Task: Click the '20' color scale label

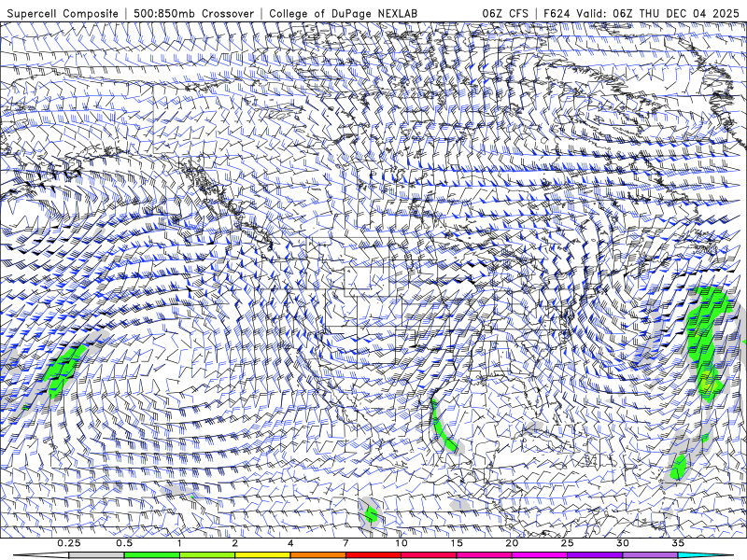Action: coord(512,543)
